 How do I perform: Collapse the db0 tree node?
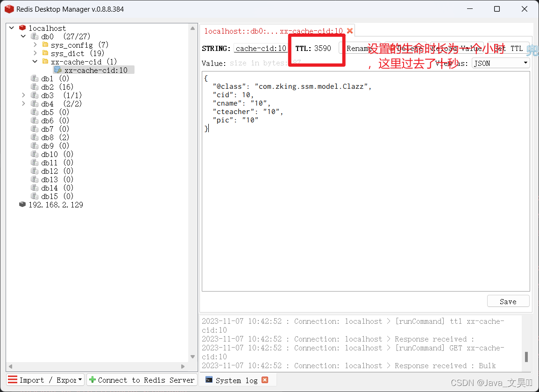[x=23, y=36]
